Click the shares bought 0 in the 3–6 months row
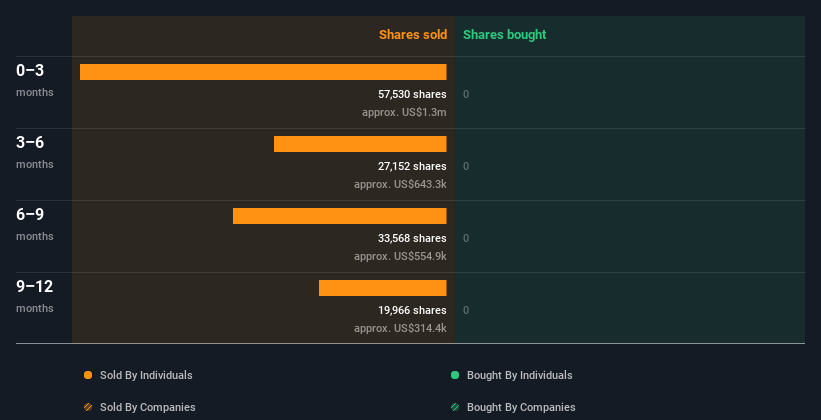The image size is (821, 420). click(466, 167)
